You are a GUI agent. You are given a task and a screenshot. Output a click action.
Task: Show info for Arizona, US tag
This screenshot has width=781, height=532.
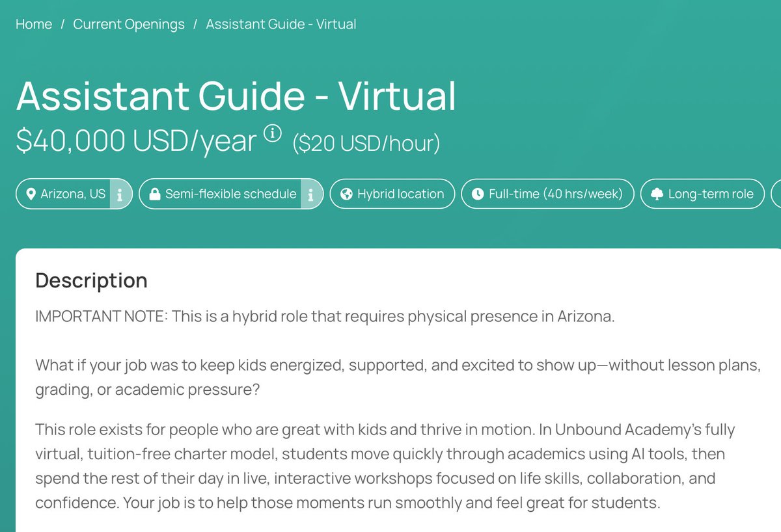tap(120, 194)
